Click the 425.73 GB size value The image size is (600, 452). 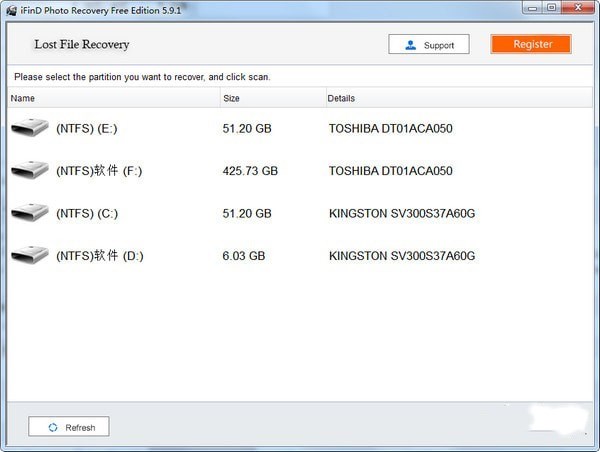click(x=250, y=171)
